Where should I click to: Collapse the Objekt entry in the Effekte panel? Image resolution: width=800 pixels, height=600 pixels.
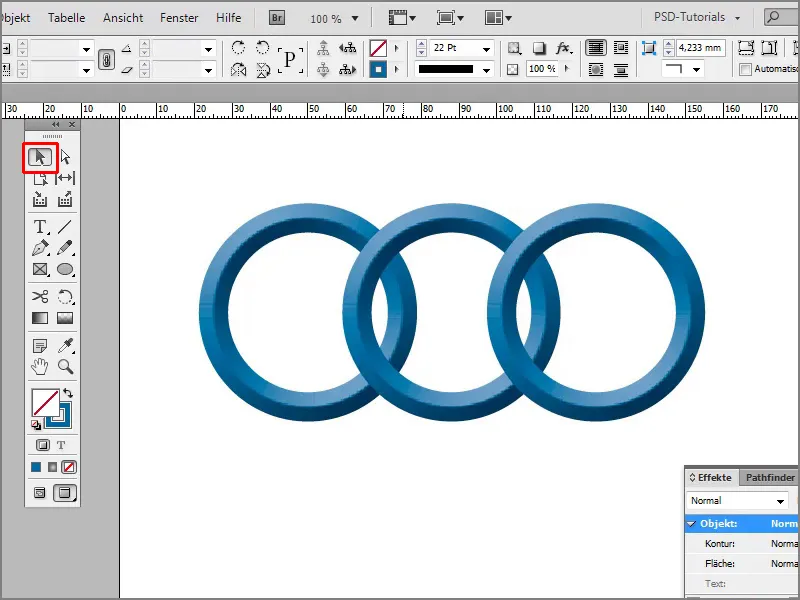pyautogui.click(x=690, y=523)
